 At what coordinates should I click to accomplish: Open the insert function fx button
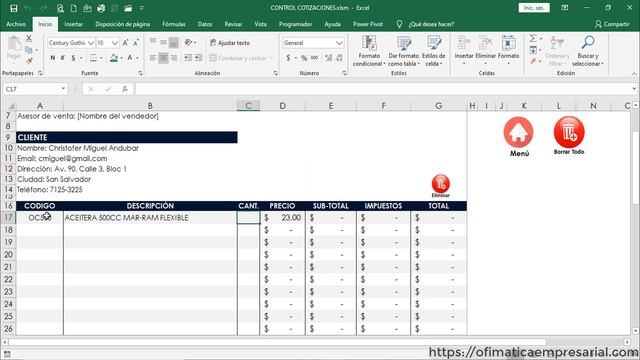[124, 89]
